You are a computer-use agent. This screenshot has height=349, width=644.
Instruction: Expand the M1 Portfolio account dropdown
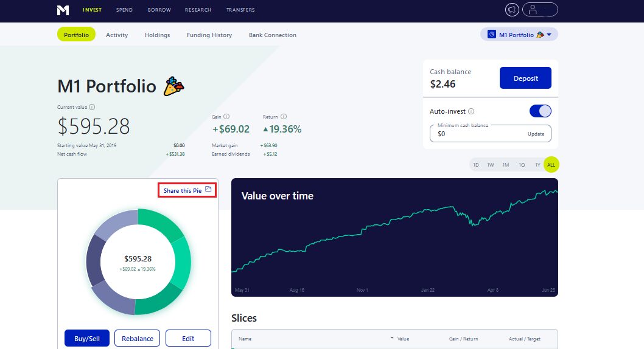[519, 35]
